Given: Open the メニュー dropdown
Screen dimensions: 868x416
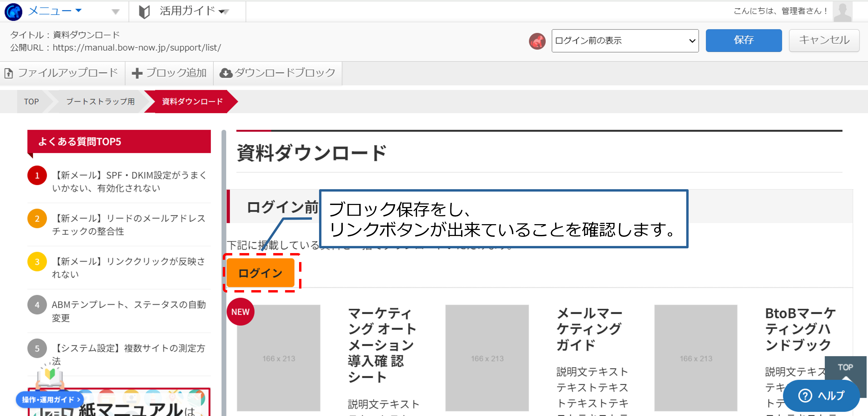Looking at the screenshot, I should (x=55, y=11).
